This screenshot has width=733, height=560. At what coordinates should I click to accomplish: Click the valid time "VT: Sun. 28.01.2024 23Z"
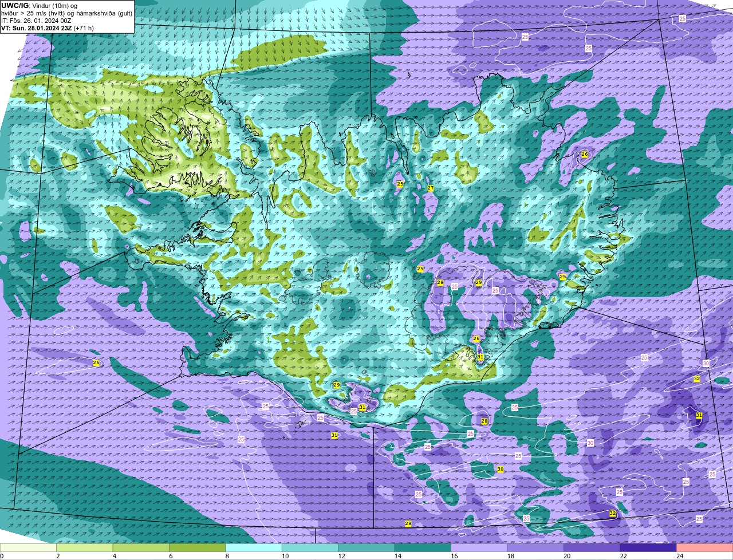[37, 27]
